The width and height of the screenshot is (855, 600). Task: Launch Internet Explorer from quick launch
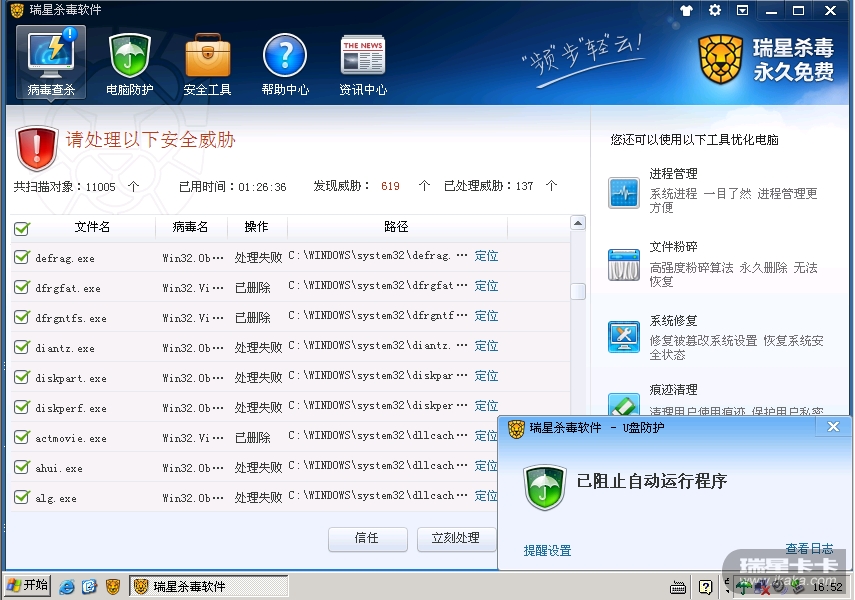[x=67, y=587]
